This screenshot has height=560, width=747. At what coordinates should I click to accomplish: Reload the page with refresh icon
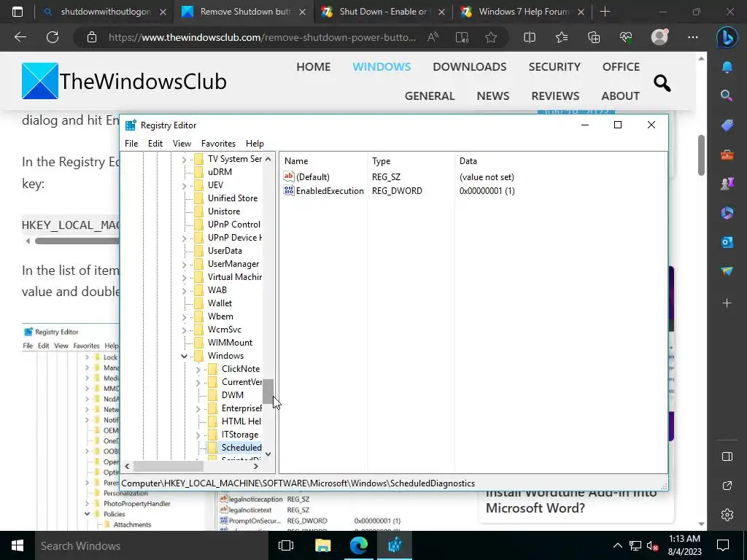53,37
